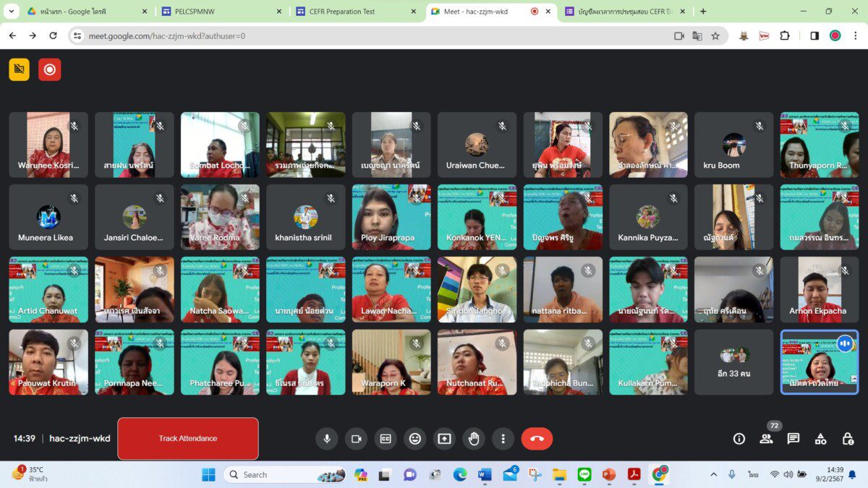
Task: Open host controls lock icon
Action: (x=848, y=438)
